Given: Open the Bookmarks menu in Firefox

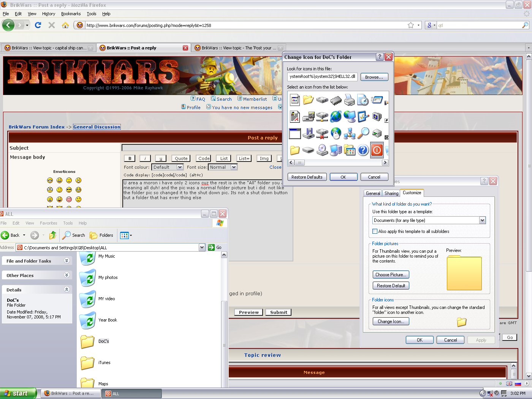Looking at the screenshot, I should tap(71, 14).
